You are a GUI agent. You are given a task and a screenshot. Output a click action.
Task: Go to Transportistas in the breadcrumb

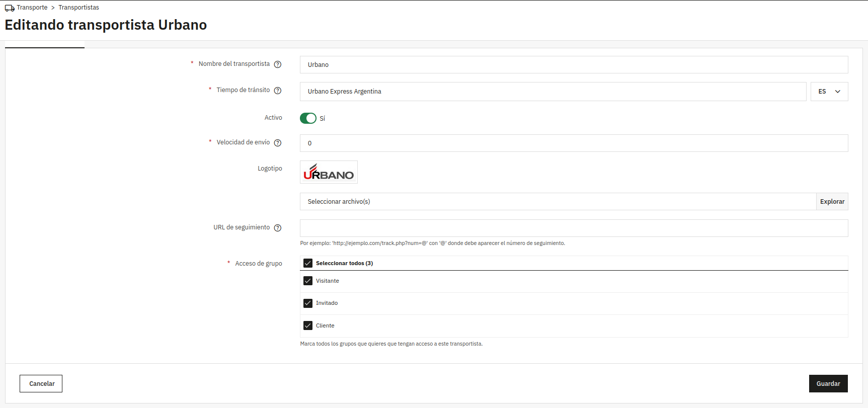pyautogui.click(x=78, y=8)
